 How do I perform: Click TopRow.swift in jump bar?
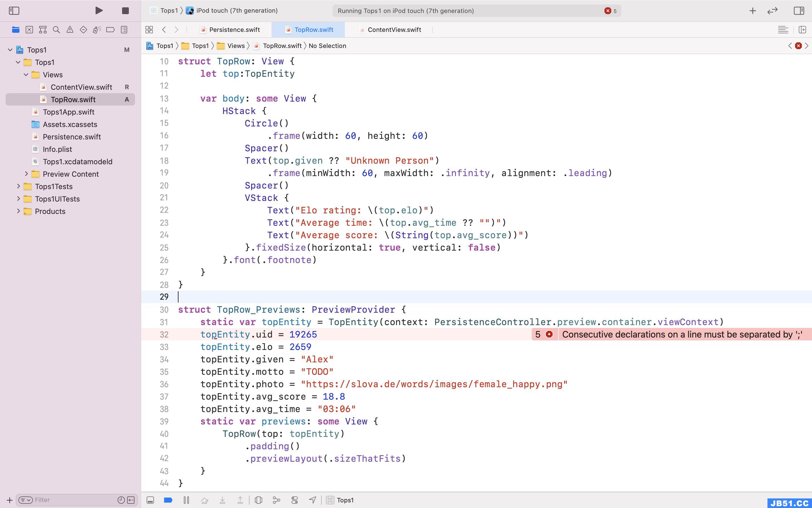point(277,46)
